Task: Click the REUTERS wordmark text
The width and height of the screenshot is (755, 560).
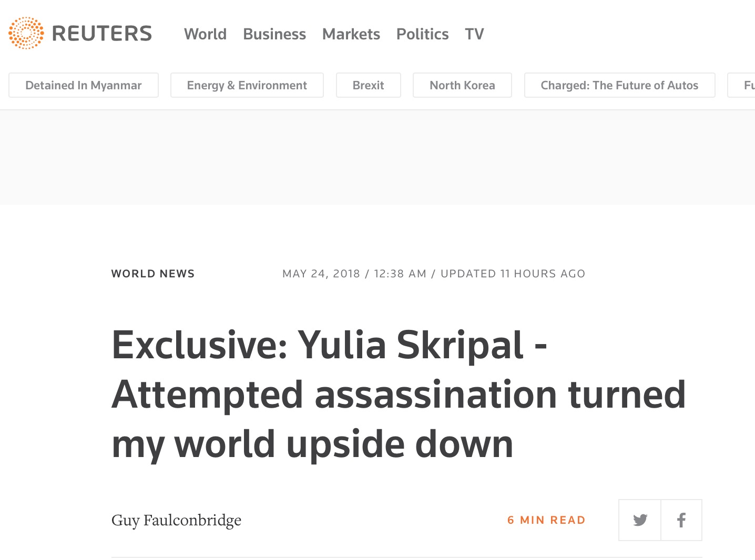Action: [102, 34]
